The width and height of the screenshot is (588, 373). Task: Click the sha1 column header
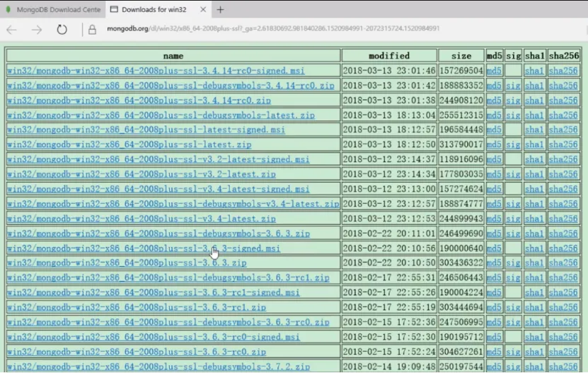click(535, 55)
